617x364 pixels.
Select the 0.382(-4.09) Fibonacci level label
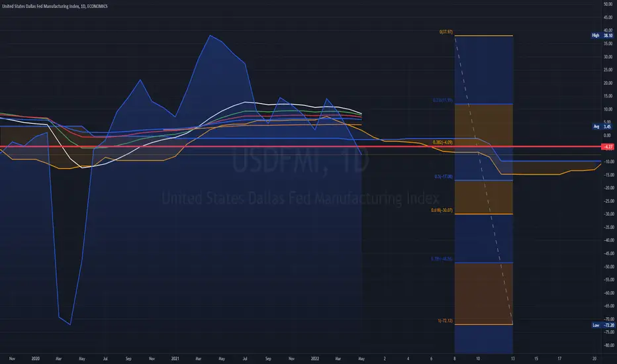pyautogui.click(x=442, y=142)
